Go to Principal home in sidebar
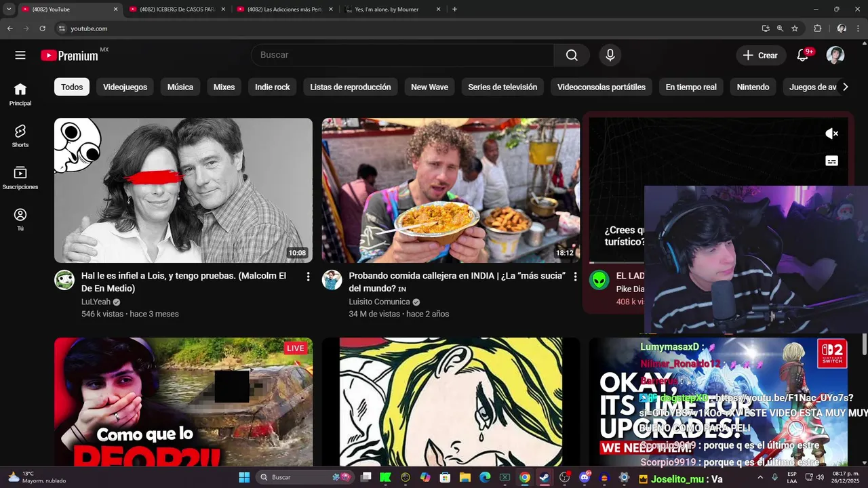Viewport: 868px width, 488px height. pyautogui.click(x=20, y=94)
